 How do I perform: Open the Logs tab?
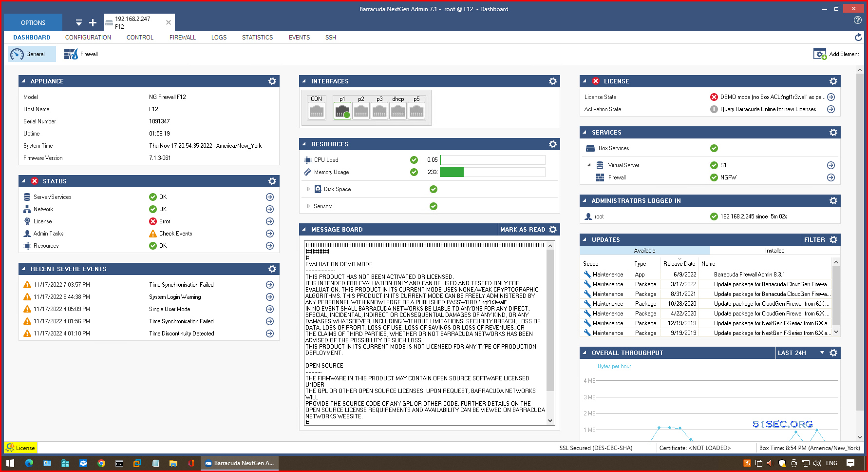coord(219,38)
